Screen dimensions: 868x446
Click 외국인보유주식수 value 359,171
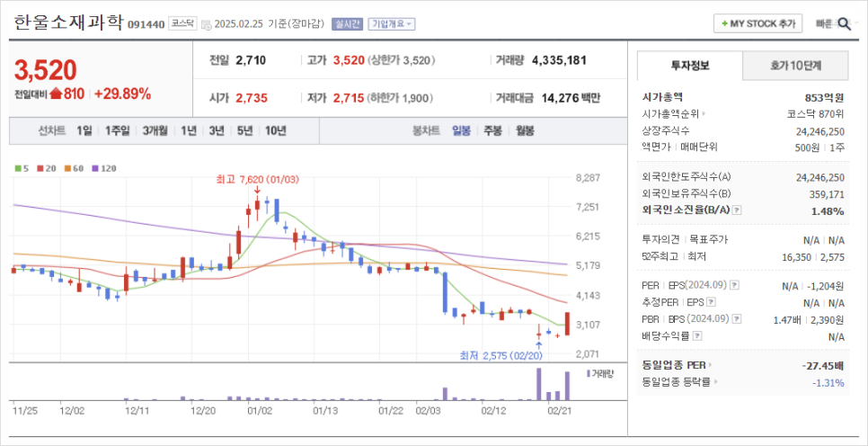click(826, 194)
